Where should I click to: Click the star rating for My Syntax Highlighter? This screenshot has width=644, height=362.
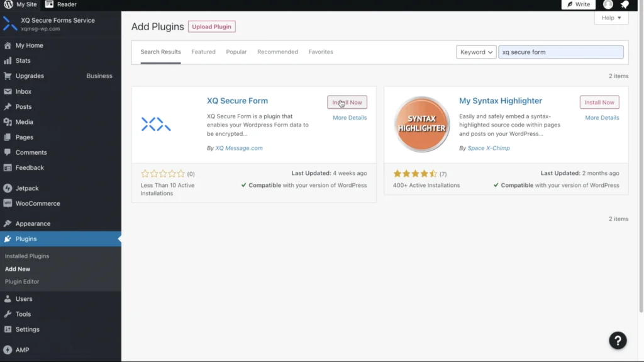415,174
